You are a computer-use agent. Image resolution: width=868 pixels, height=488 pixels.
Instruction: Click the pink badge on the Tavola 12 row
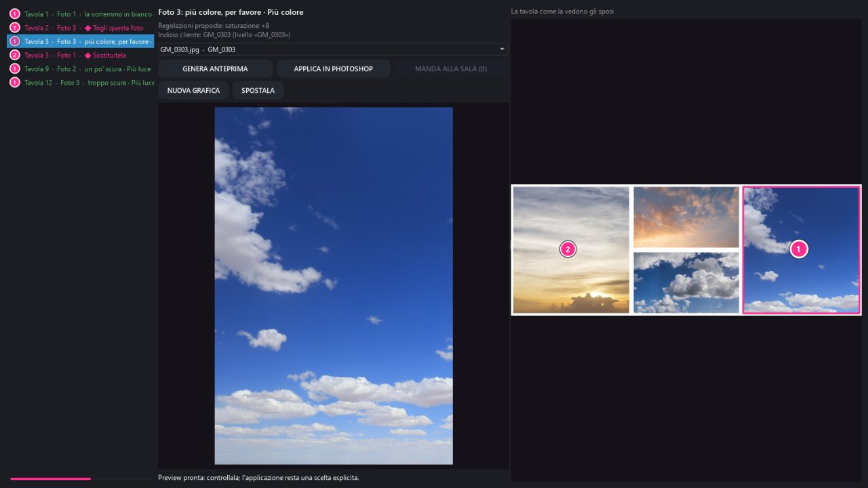pyautogui.click(x=15, y=83)
